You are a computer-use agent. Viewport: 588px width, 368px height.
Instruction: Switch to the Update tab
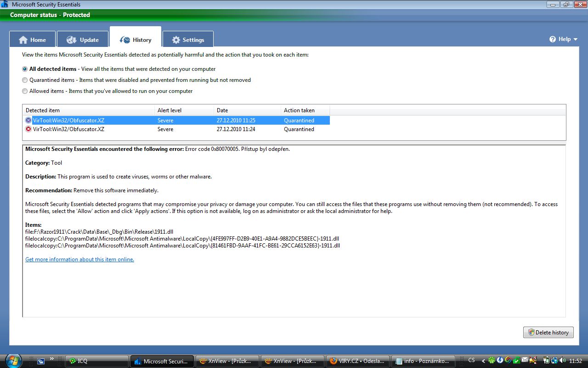click(x=83, y=40)
